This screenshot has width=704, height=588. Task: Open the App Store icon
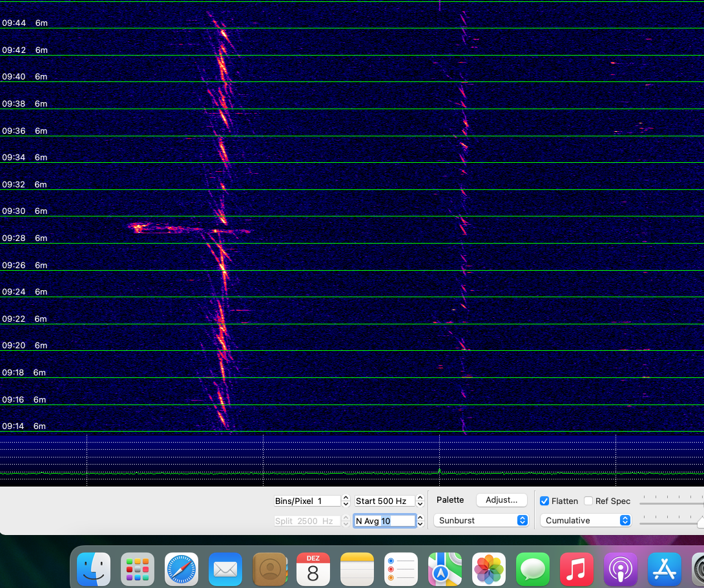coord(665,569)
